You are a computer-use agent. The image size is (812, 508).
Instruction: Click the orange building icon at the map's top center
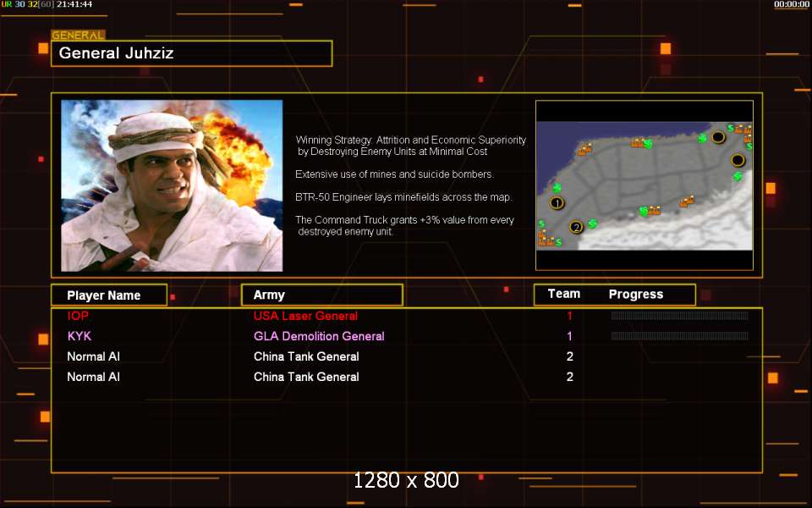pos(636,143)
